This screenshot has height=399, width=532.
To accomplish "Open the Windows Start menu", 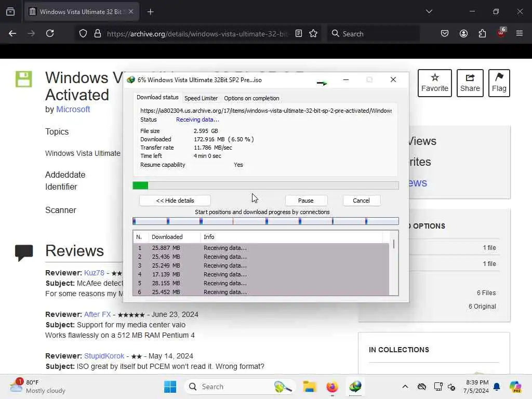I will pos(170,387).
